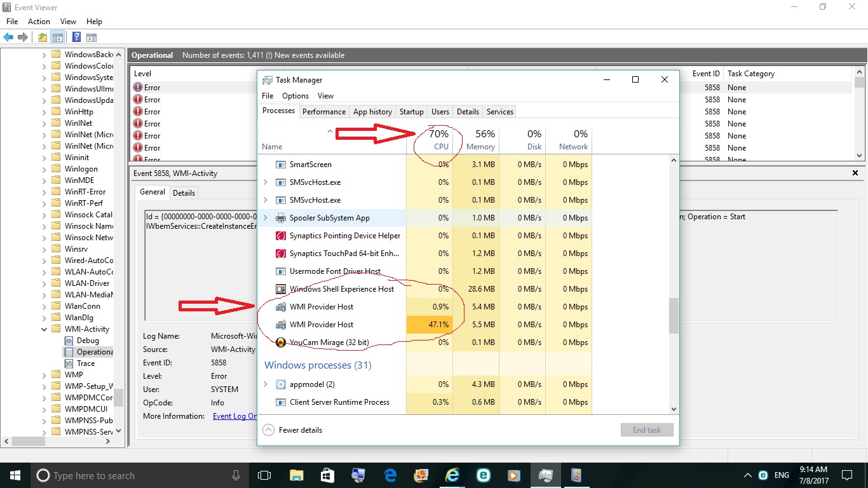Select the Trace log under WMI-Activity
Viewport: 868px width, 488px height.
point(86,363)
